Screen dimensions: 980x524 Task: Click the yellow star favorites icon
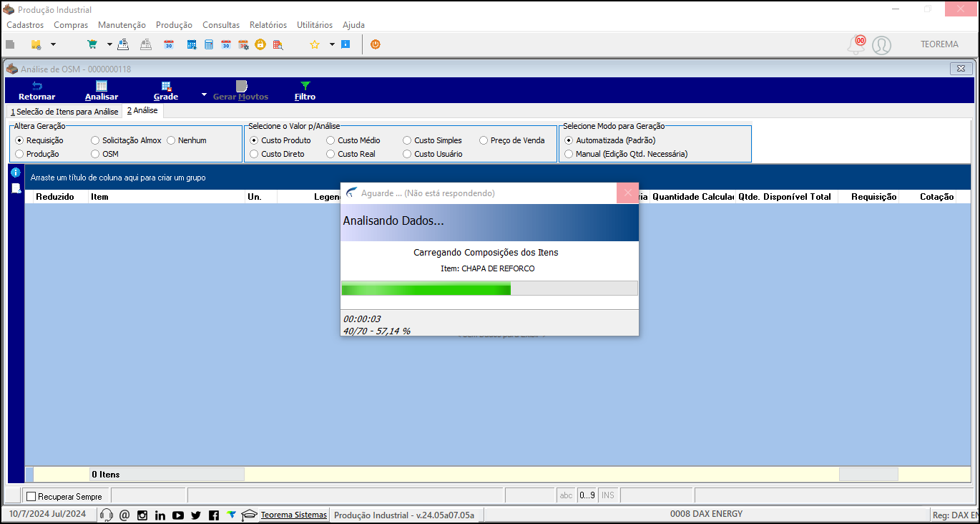tap(314, 44)
